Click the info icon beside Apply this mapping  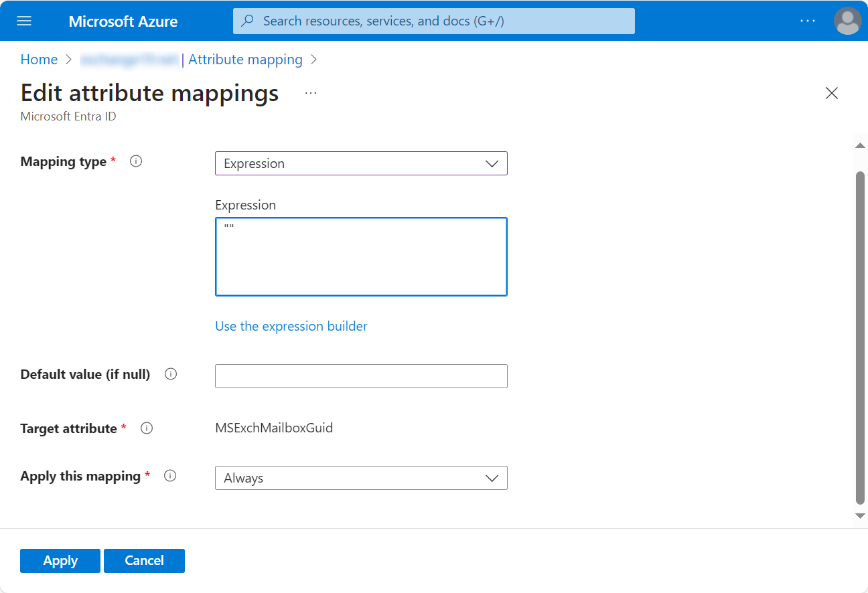coord(170,476)
